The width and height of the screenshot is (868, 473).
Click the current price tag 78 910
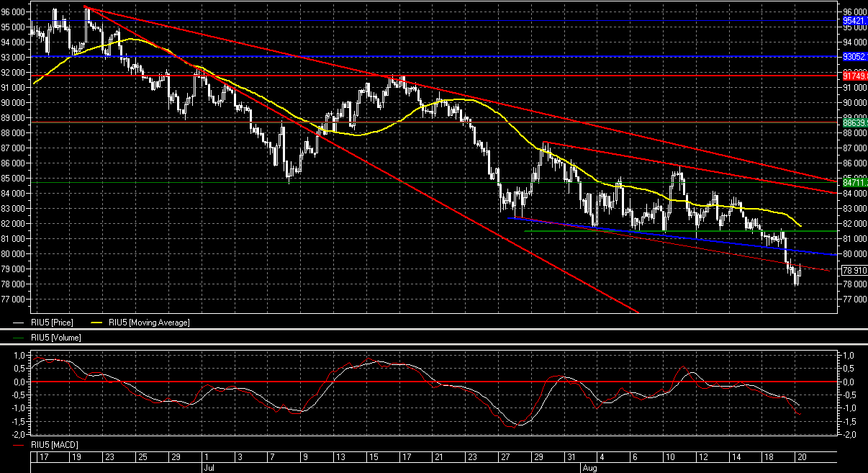click(854, 271)
